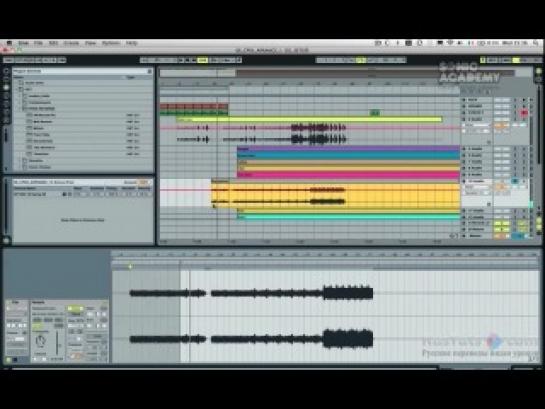Toggle the Groove Pool circular show/hide button
Viewport: 545px width, 409px height.
click(x=6, y=240)
